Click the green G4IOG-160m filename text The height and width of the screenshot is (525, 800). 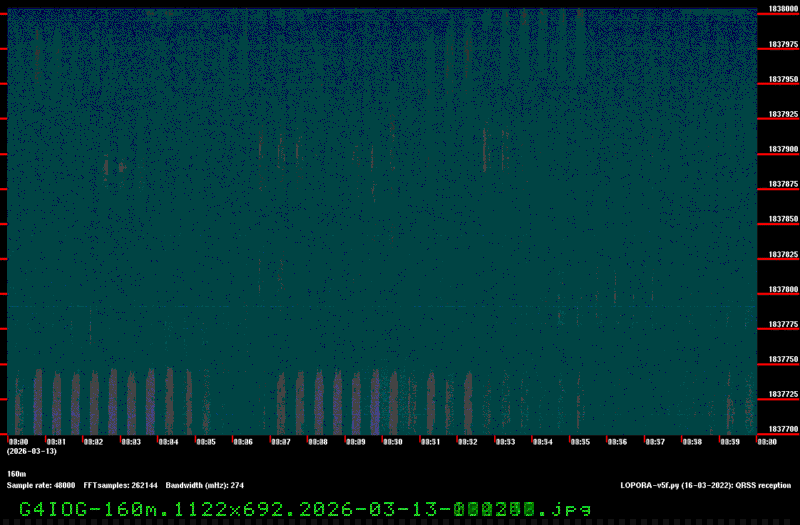305,509
